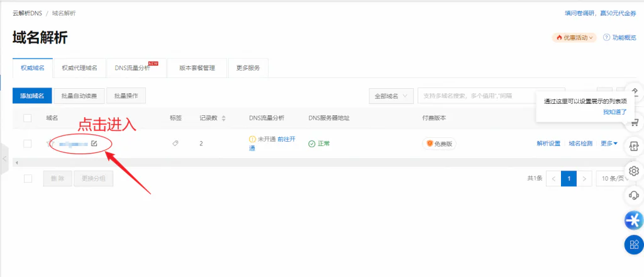Switch to the 权威代理域名 tab
Viewport: 644px width, 277px height.
point(79,68)
